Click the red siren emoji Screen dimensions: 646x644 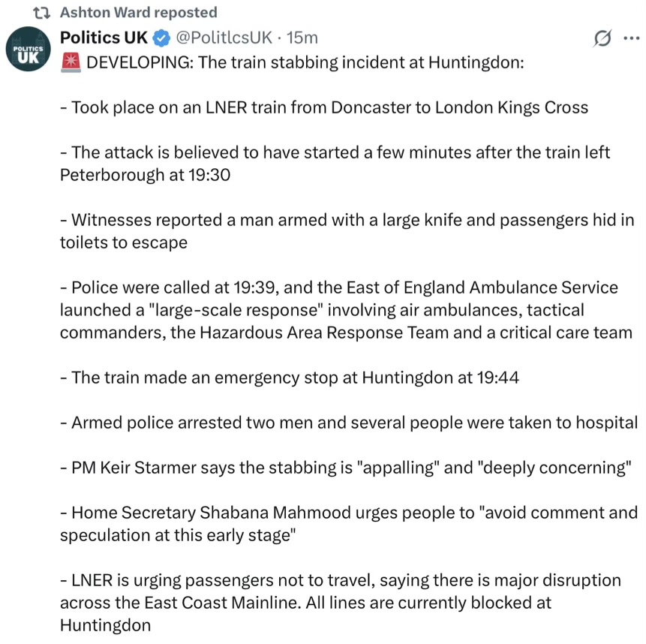click(70, 62)
